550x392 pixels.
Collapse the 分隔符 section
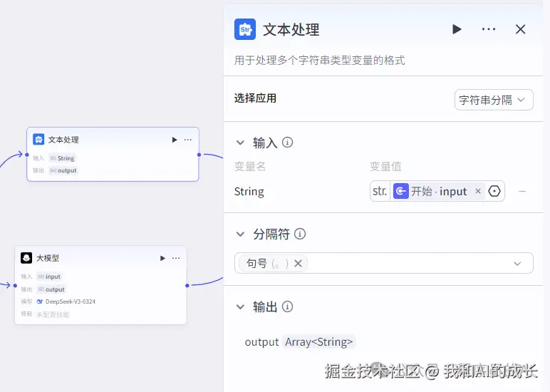pyautogui.click(x=240, y=234)
